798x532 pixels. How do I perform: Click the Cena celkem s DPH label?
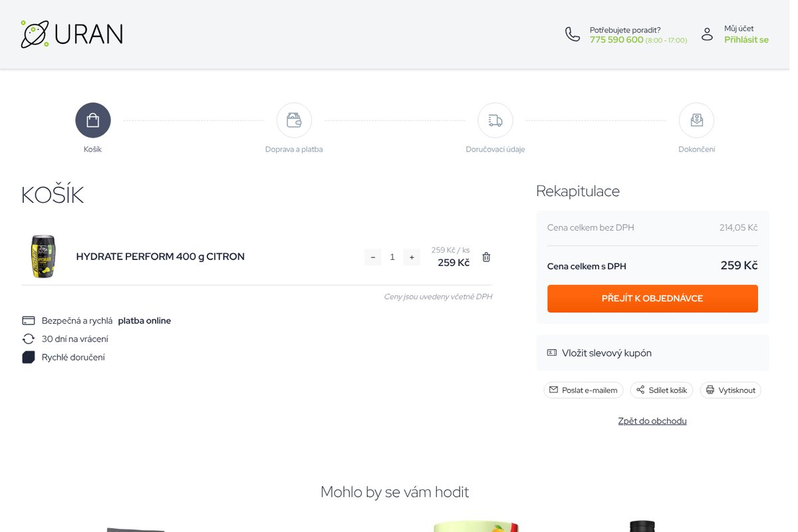point(587,266)
